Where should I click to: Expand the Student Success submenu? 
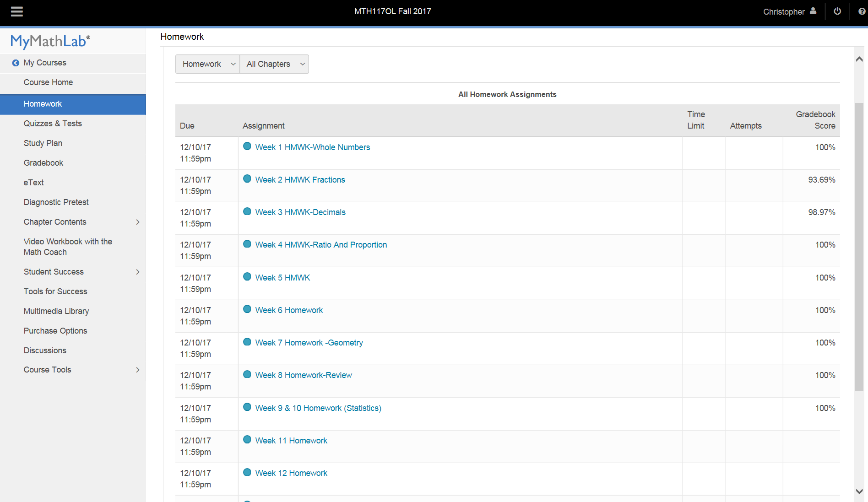coord(137,272)
